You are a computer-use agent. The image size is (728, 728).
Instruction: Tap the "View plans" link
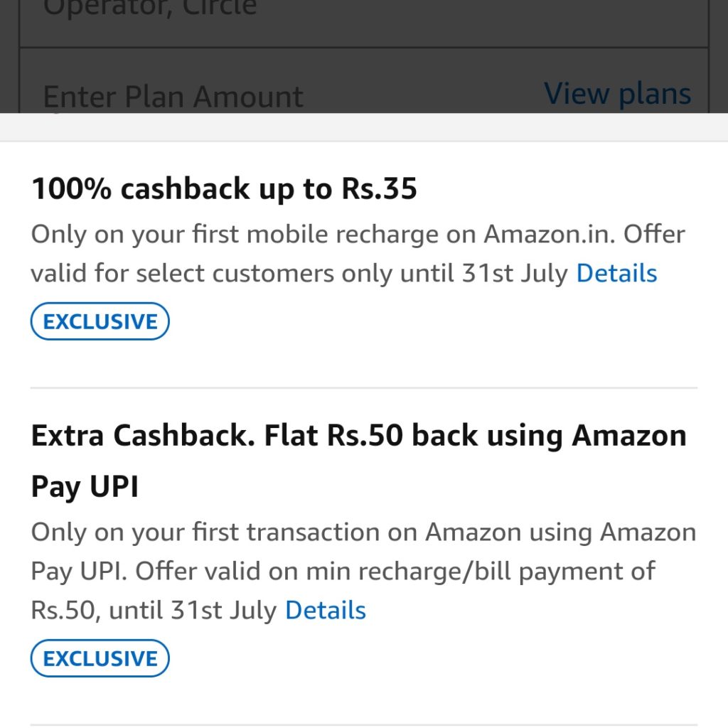point(617,93)
